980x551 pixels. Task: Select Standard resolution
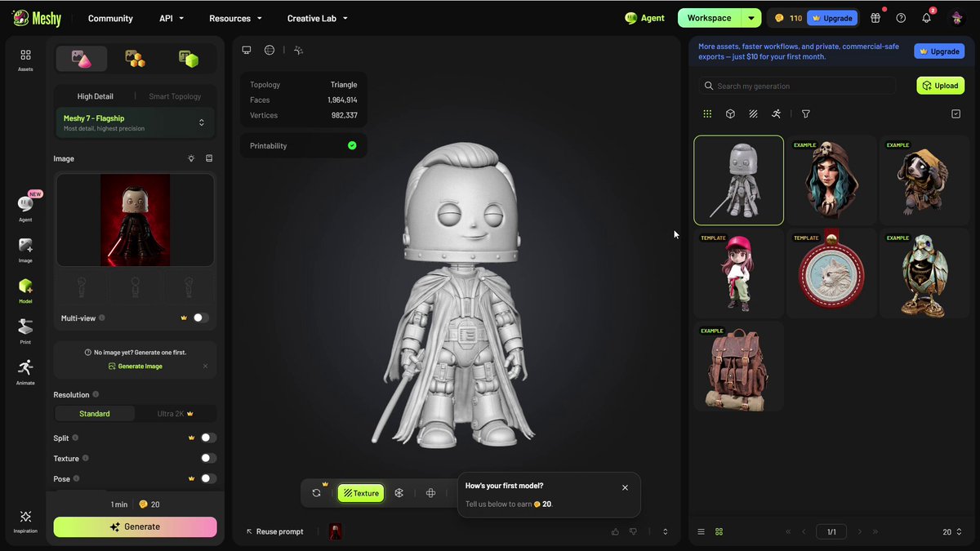95,414
